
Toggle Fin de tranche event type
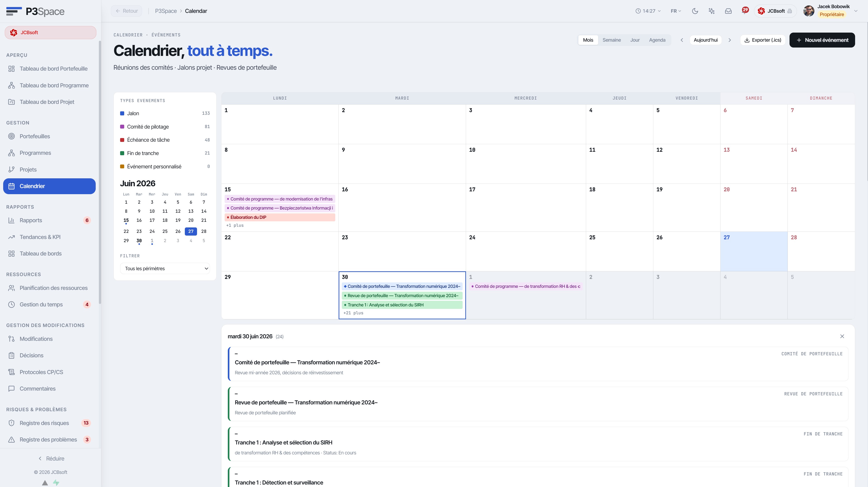point(165,153)
